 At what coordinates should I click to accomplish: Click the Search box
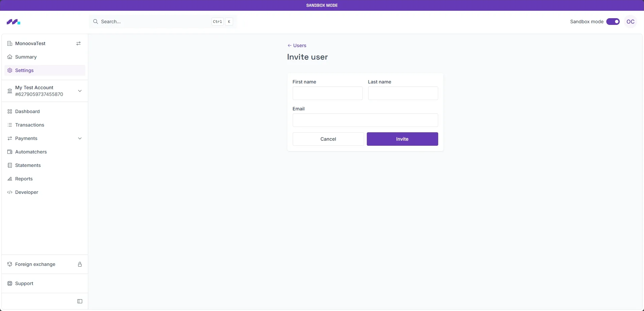click(x=163, y=22)
